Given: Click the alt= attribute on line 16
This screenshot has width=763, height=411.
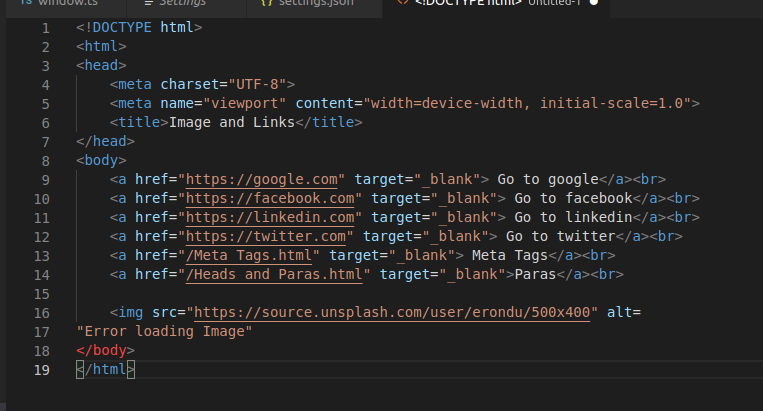Looking at the screenshot, I should [624, 312].
